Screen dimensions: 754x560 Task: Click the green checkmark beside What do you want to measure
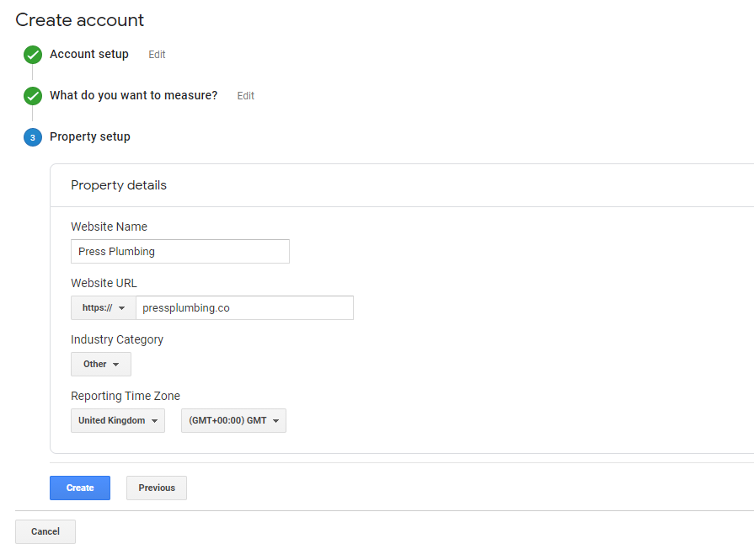coord(33,96)
